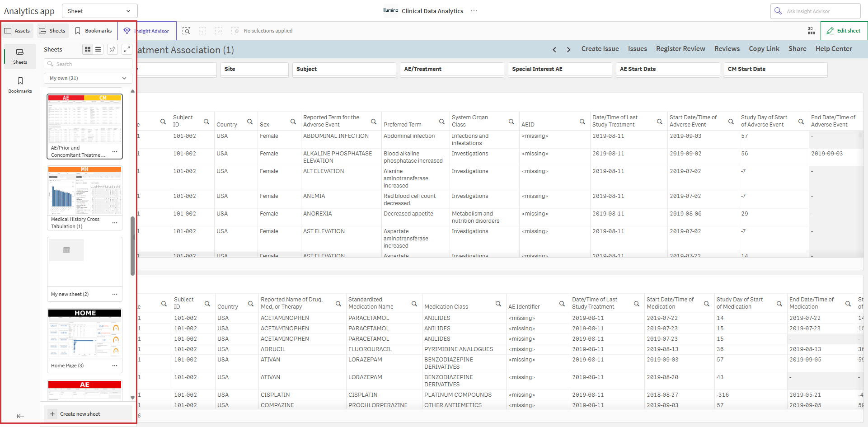Go to next sheet arrow
Screen dimensions: 868x427
coord(568,49)
